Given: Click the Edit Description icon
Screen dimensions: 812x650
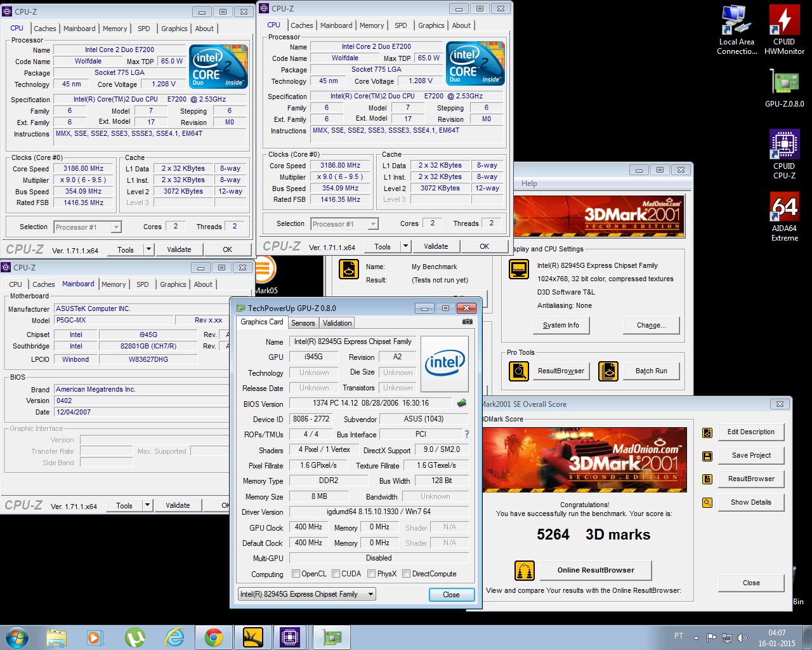Looking at the screenshot, I should point(707,433).
